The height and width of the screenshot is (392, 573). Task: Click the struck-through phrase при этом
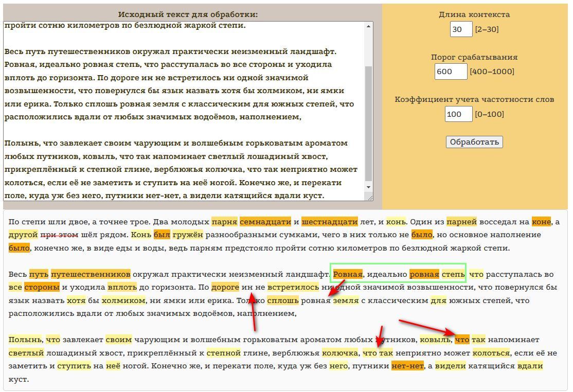pos(59,235)
